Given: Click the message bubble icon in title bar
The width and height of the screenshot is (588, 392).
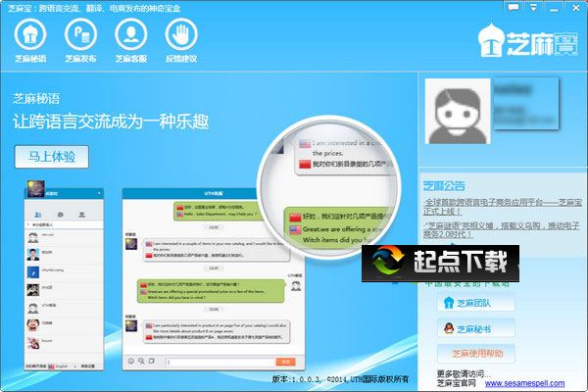Looking at the screenshot, I should click(x=513, y=7).
